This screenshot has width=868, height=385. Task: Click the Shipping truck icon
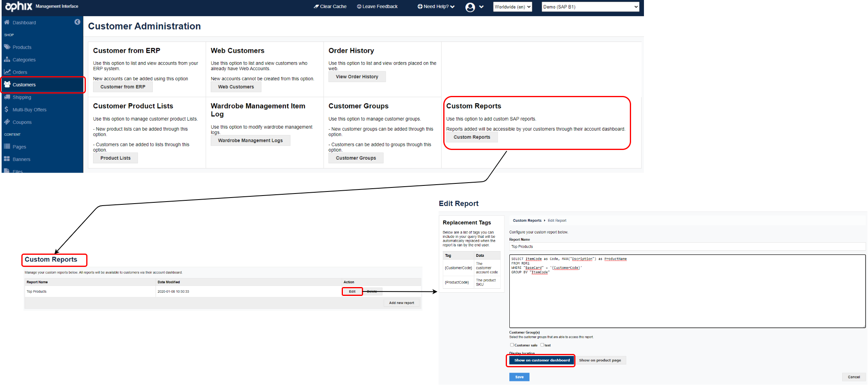point(7,97)
